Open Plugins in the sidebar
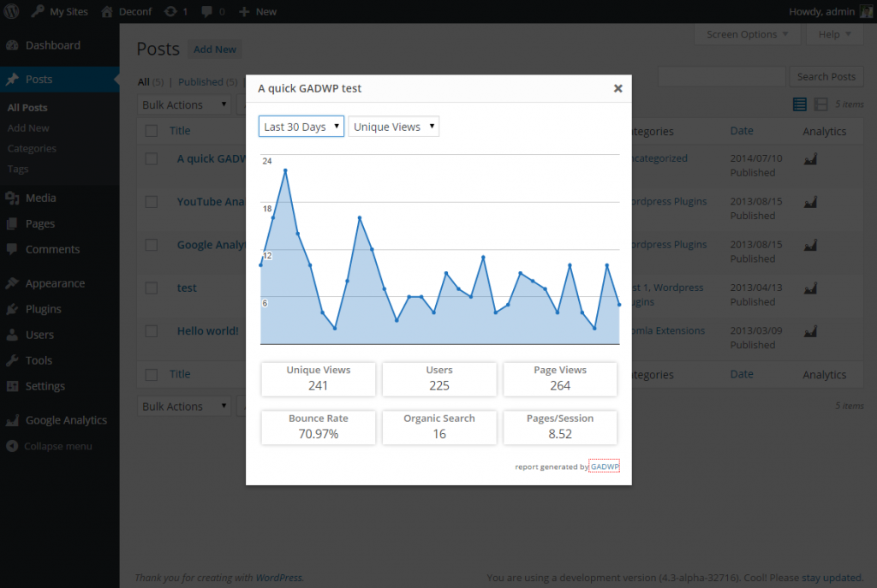This screenshot has height=588, width=877. point(43,309)
